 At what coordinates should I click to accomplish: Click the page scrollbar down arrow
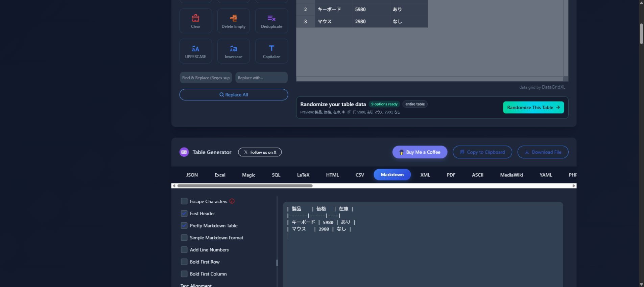tap(641, 284)
